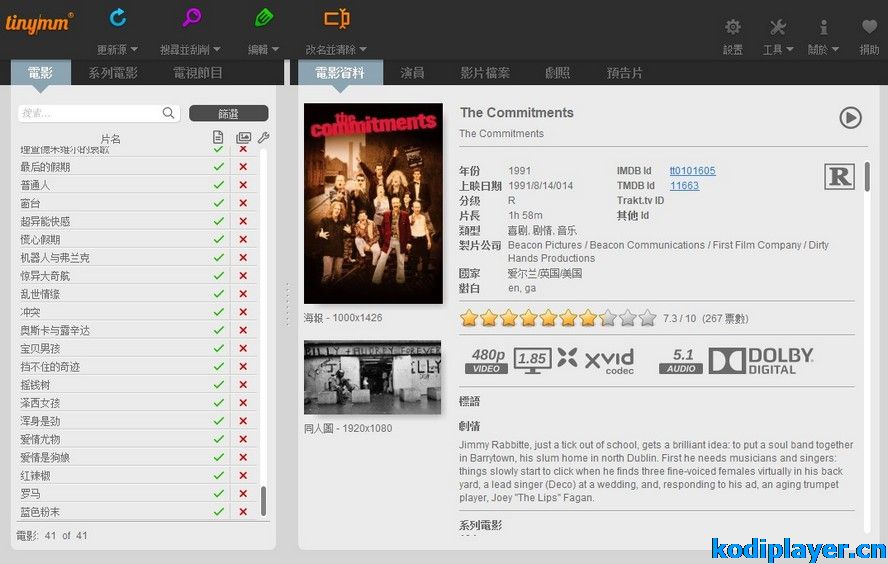Click the Dolby Digital logo

(x=761, y=361)
